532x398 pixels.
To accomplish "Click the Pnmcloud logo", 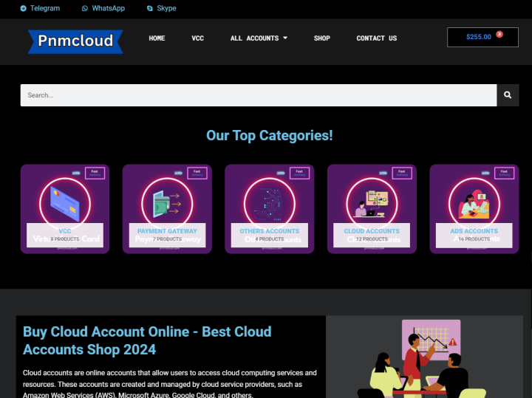I will click(x=75, y=41).
